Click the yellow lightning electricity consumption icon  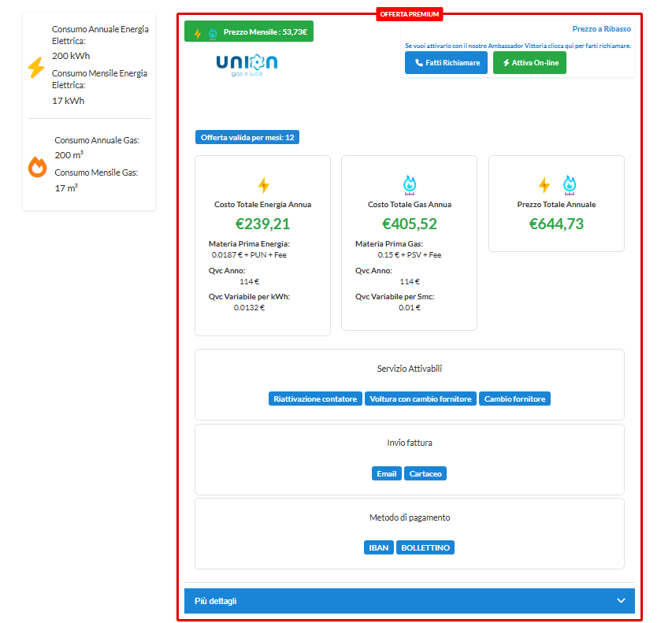[x=36, y=67]
